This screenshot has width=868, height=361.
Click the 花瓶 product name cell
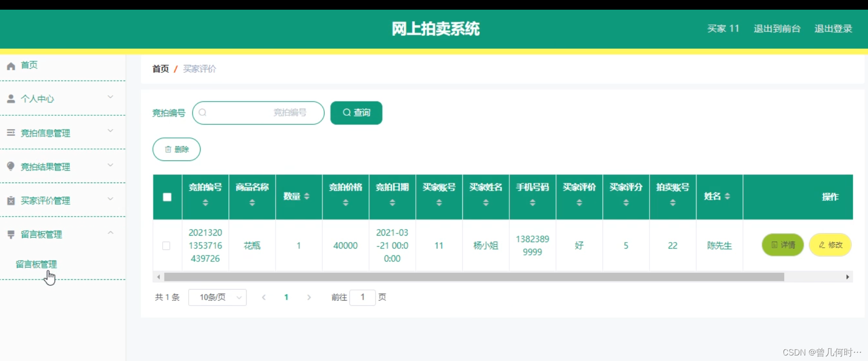(x=252, y=246)
